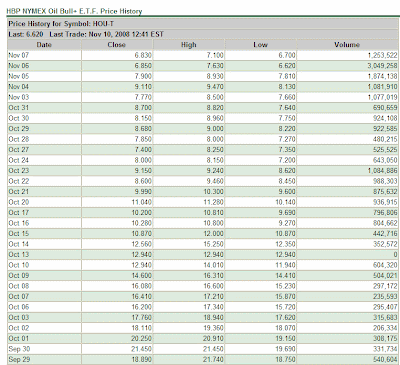The height and width of the screenshot is (365, 400).
Task: Click the High column header
Action: click(x=189, y=45)
